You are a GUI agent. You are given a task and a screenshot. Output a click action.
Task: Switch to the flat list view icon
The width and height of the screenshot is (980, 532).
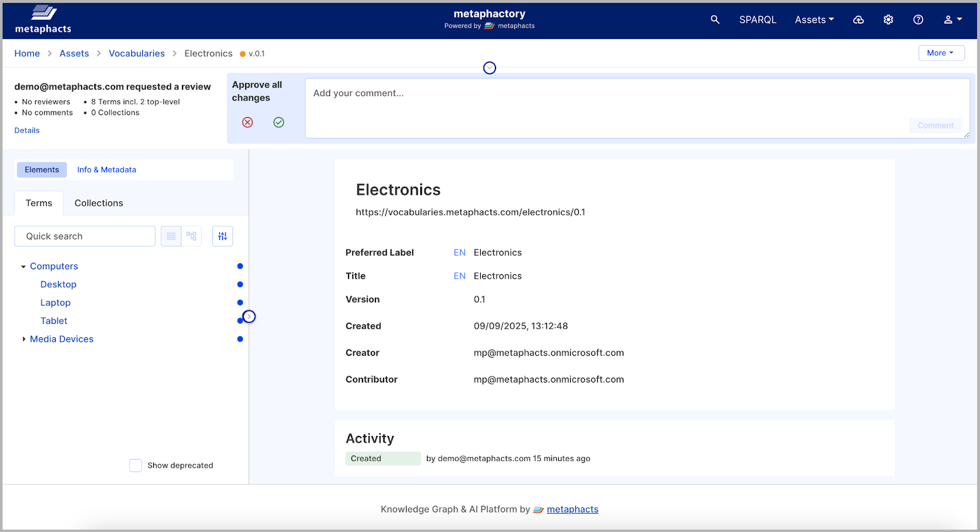click(171, 236)
